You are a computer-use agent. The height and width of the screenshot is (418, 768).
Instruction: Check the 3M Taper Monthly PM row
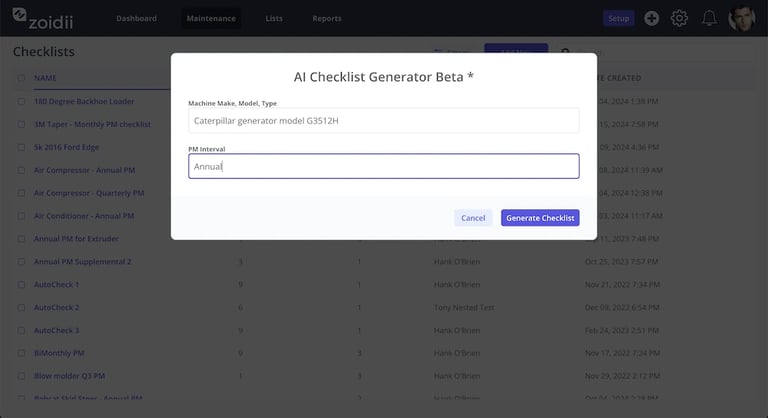21,124
